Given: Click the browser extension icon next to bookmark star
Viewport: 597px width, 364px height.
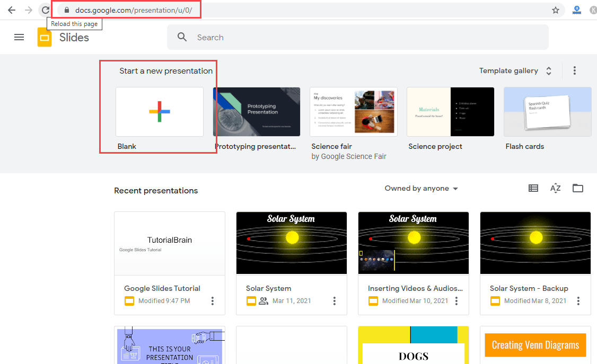Looking at the screenshot, I should [577, 10].
